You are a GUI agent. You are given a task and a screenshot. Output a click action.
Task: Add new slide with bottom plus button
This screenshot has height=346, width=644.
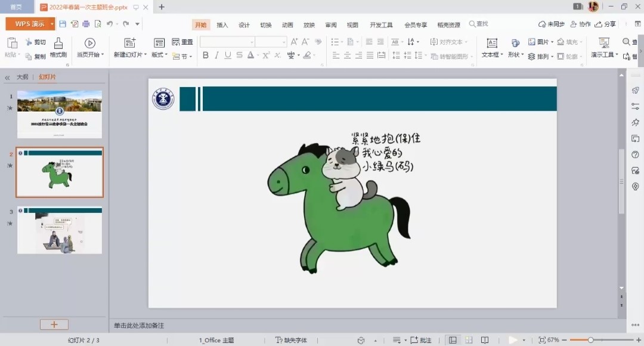54,325
